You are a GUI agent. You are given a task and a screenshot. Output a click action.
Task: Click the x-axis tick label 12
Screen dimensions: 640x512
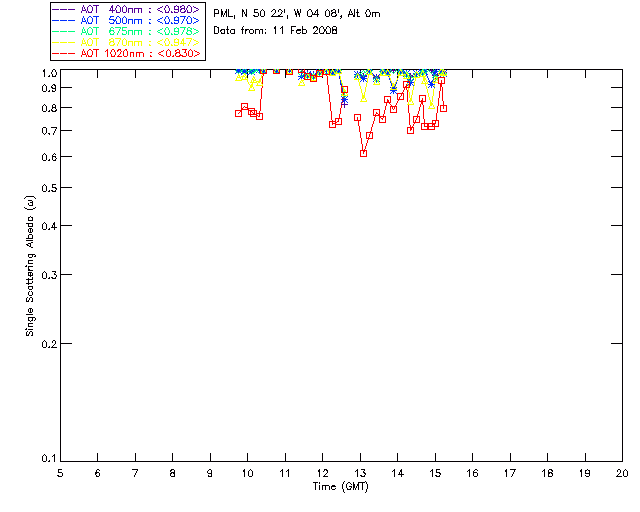[322, 473]
